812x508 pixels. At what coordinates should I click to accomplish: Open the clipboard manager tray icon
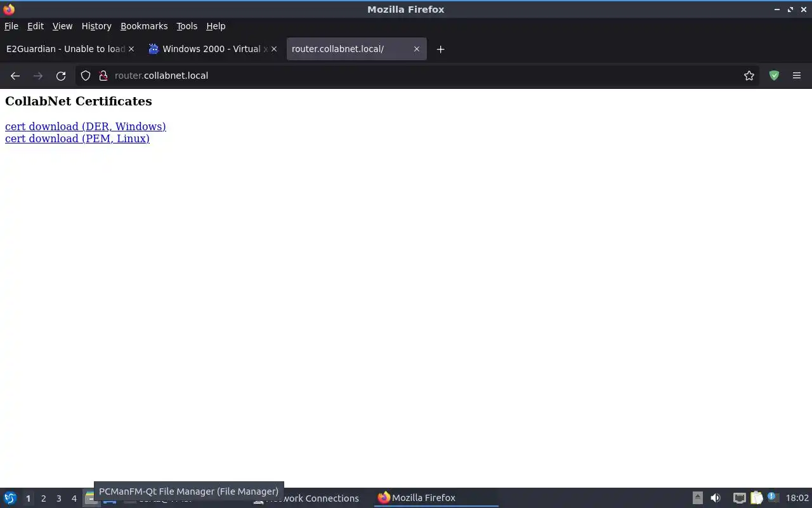(756, 498)
